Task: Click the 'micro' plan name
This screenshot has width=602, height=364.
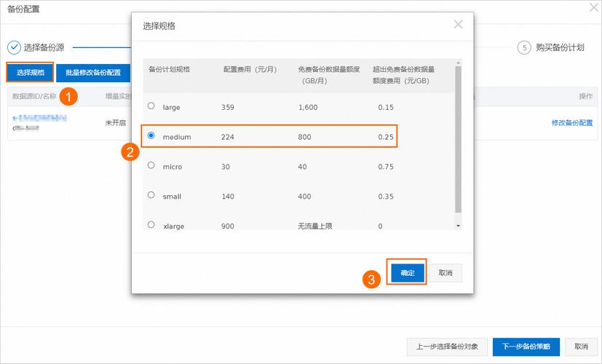Action: [173, 167]
